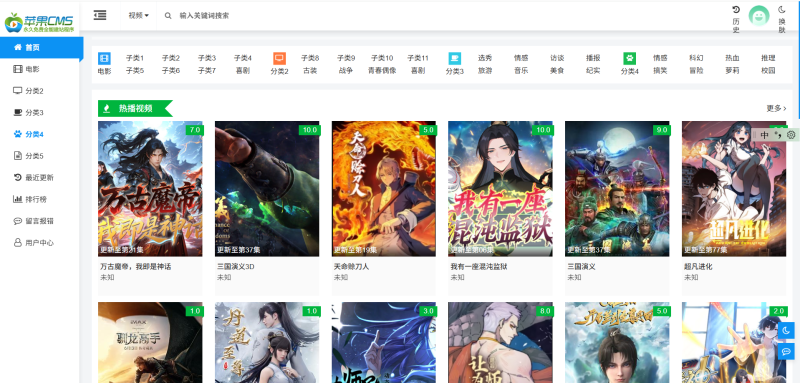Image resolution: width=800 pixels, height=383 pixels.
Task: Select subcategory 子类1
Action: point(135,58)
